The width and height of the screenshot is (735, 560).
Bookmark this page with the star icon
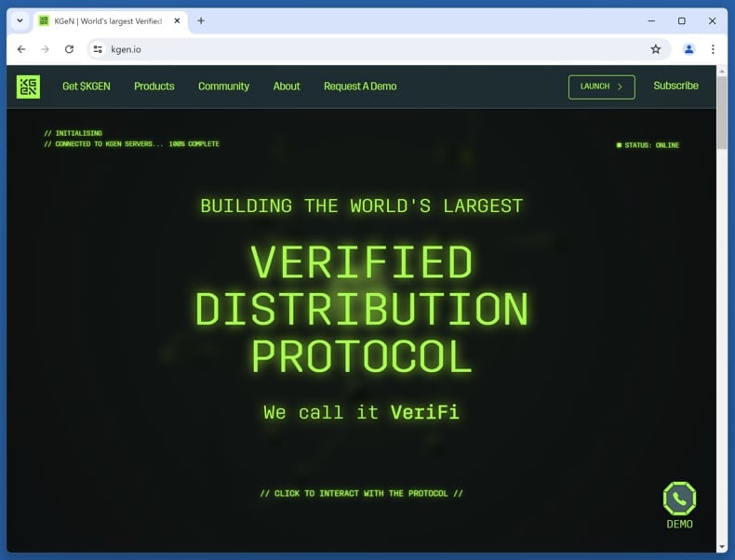(x=655, y=49)
